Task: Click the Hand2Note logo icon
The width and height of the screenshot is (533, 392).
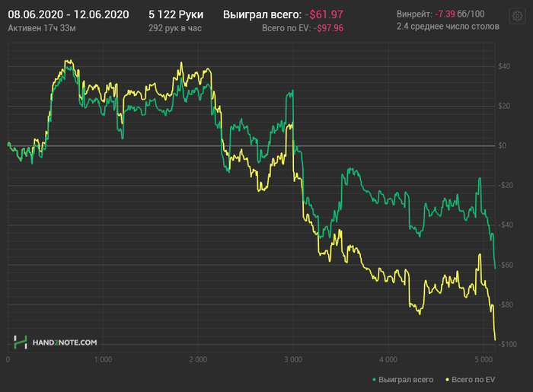Action: (x=20, y=342)
